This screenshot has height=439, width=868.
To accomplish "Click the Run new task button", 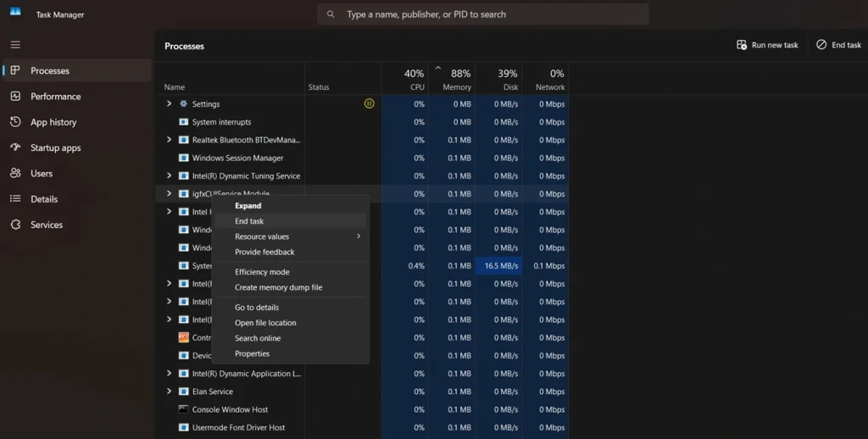I will pos(767,45).
